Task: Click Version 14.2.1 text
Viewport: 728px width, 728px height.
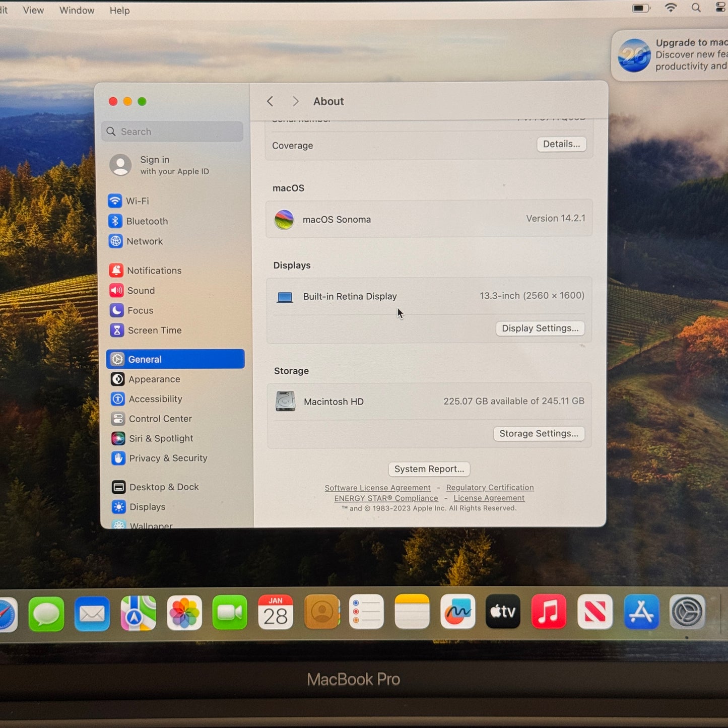Action: pyautogui.click(x=556, y=218)
